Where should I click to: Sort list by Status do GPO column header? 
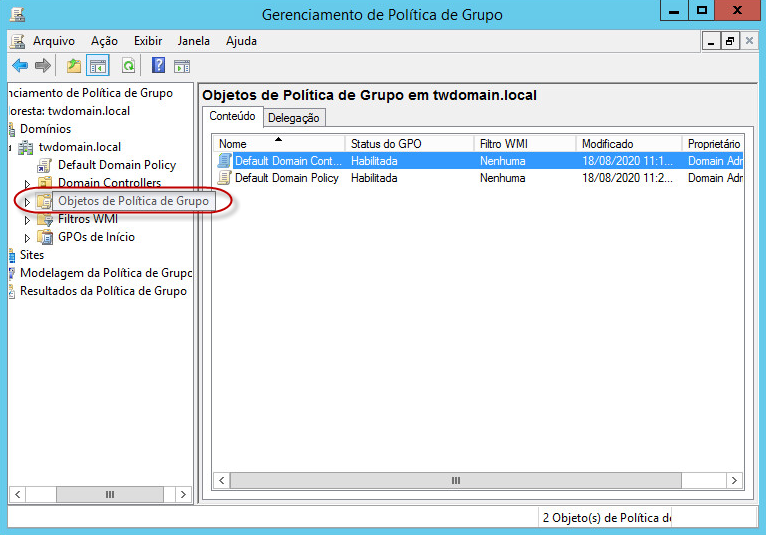409,144
